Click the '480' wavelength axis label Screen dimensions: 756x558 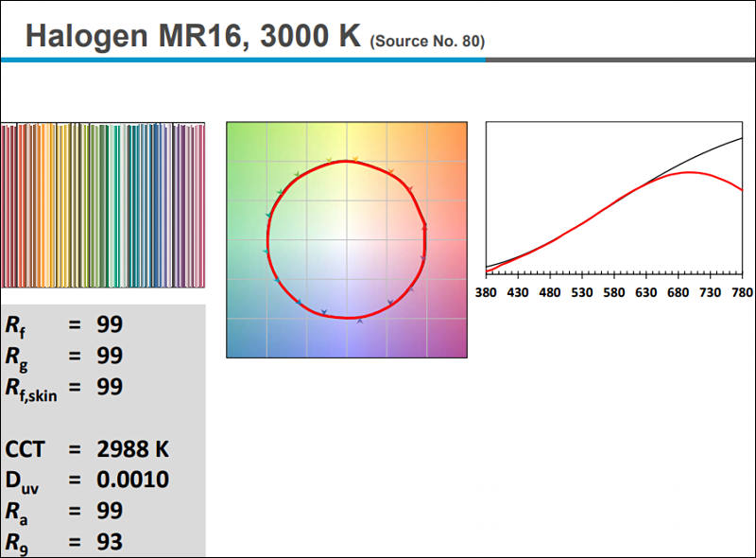click(550, 292)
